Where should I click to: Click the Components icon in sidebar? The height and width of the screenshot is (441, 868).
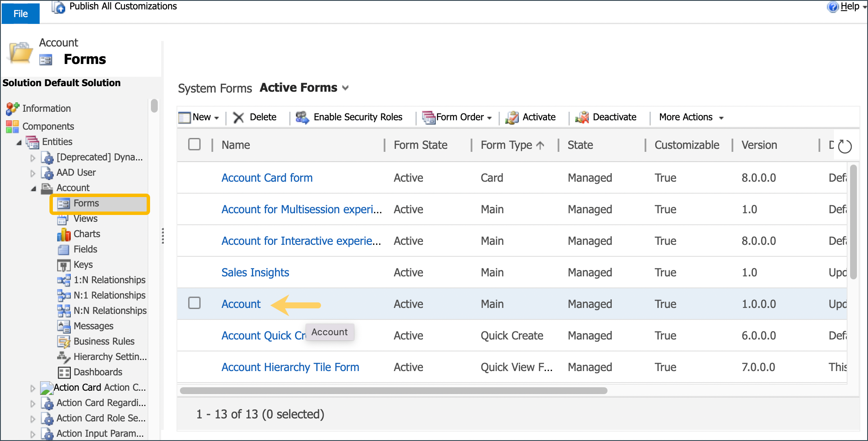click(x=12, y=127)
